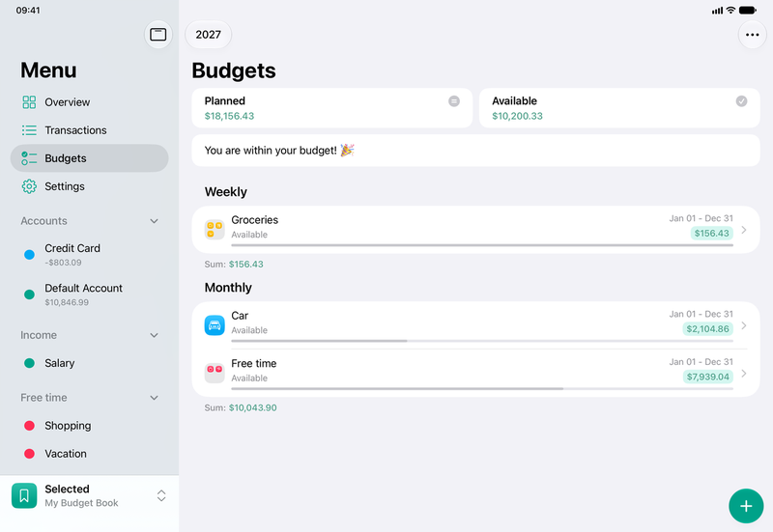Click the Available $10,200.33 amount
This screenshot has height=532, width=773.
coord(517,116)
